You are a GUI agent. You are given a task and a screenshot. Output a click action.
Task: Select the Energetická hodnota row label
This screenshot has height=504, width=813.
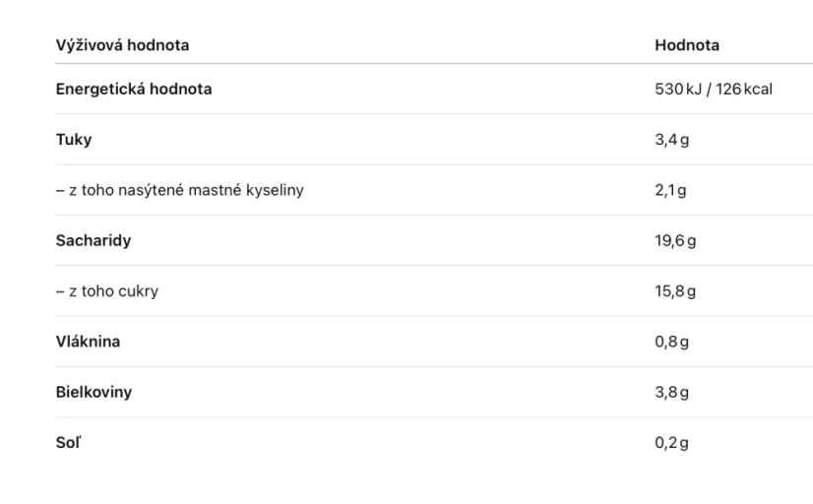coord(134,90)
